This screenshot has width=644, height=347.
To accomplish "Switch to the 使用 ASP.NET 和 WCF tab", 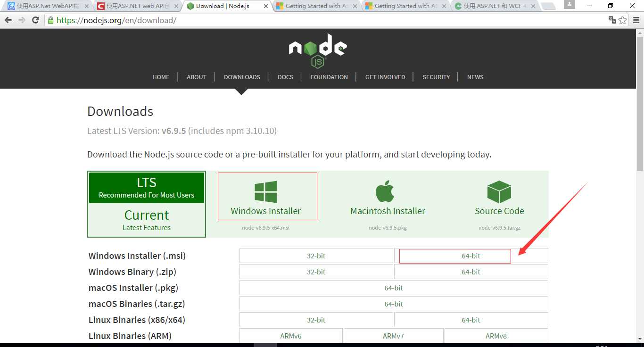I will pos(495,6).
